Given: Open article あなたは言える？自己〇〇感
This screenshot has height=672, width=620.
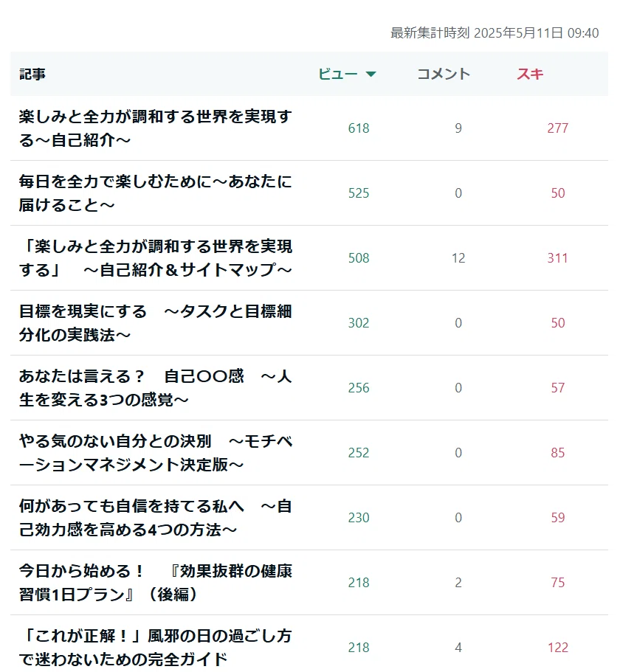Looking at the screenshot, I should (x=155, y=388).
